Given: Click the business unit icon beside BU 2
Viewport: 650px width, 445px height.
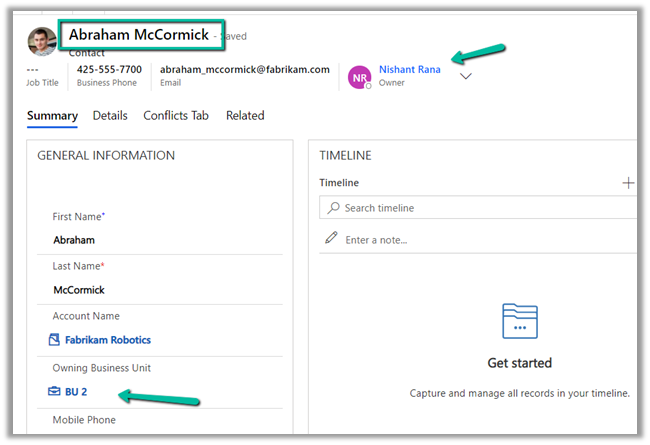Looking at the screenshot, I should pyautogui.click(x=55, y=392).
